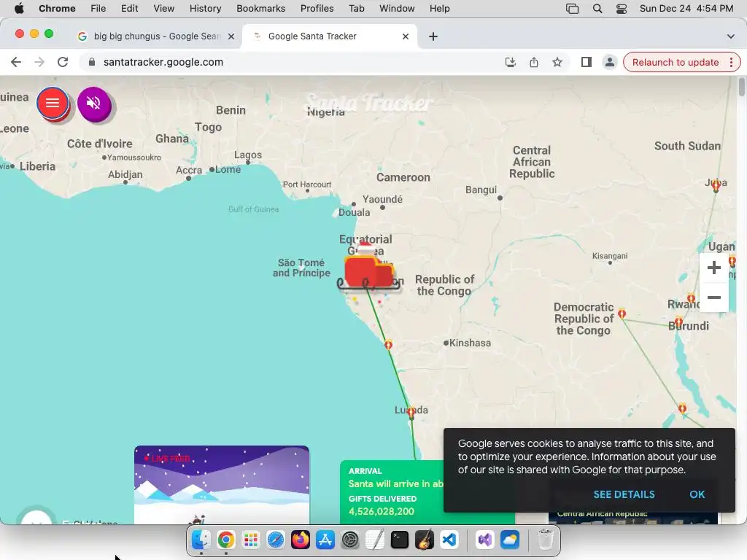Open SEE DETAILS in cookie notice
The height and width of the screenshot is (560, 747).
pos(624,494)
